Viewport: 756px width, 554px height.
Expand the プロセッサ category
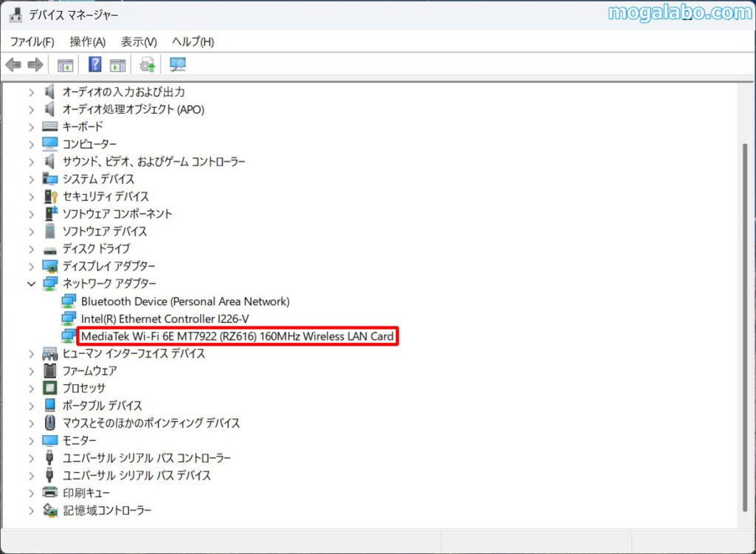tap(31, 389)
